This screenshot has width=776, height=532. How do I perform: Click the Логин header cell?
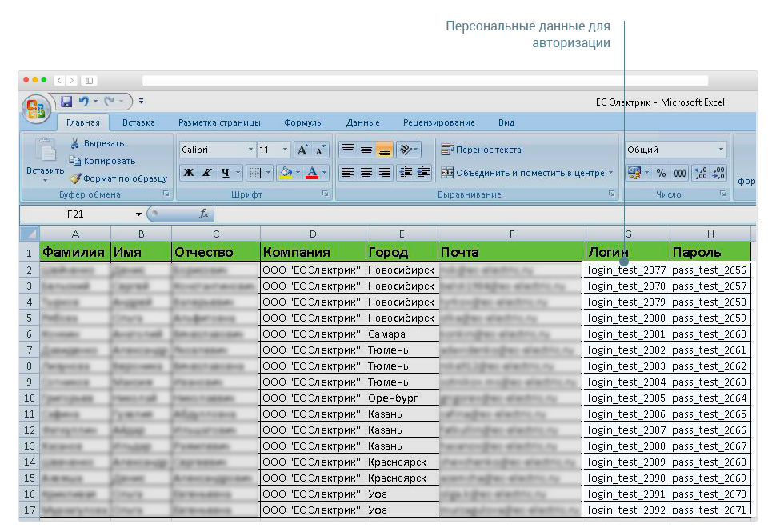(627, 252)
